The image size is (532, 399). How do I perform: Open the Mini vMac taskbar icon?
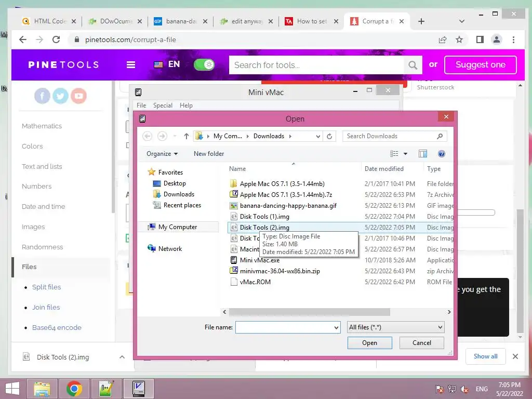[138, 389]
